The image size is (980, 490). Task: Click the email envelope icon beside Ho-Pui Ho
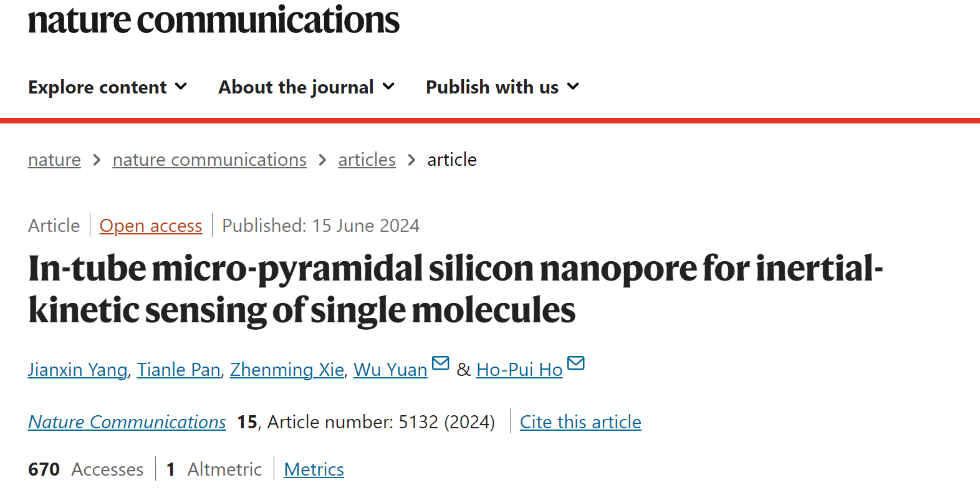(x=576, y=363)
